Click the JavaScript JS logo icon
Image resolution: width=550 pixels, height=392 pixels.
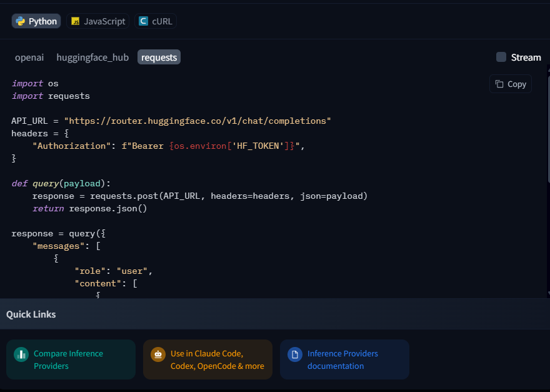pyautogui.click(x=75, y=21)
